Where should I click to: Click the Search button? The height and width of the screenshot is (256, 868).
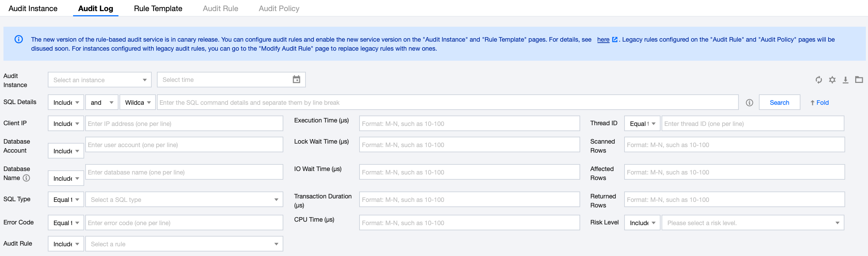tap(779, 103)
